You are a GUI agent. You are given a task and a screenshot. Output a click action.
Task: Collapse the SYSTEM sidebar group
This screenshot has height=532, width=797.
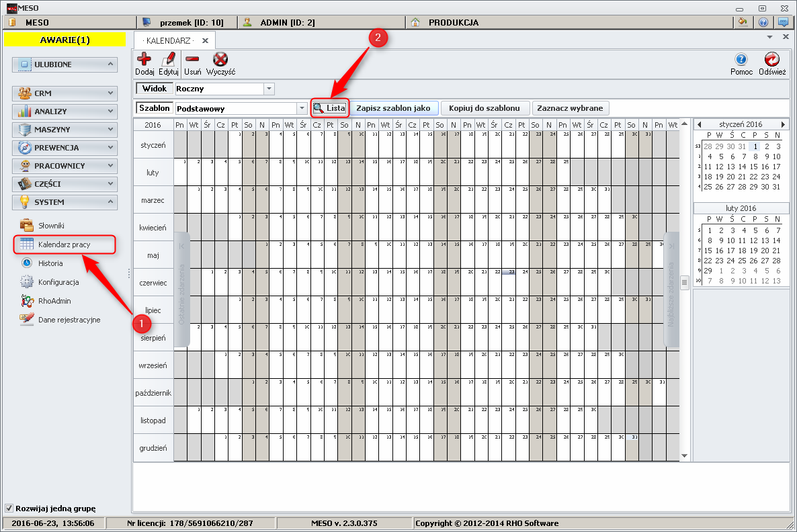[65, 202]
